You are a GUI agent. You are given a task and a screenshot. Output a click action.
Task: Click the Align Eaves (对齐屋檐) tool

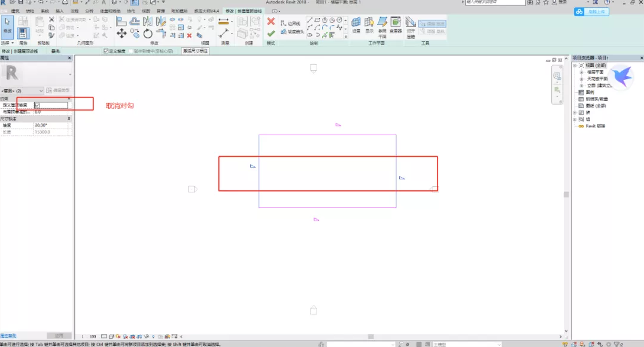point(411,27)
